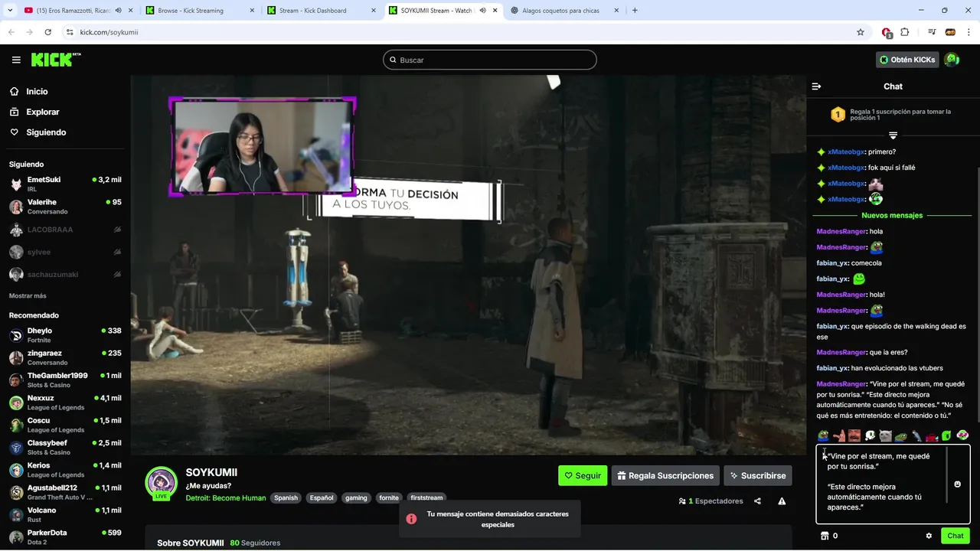
Task: Insert the pointing hand quick emote
Action: pyautogui.click(x=839, y=435)
